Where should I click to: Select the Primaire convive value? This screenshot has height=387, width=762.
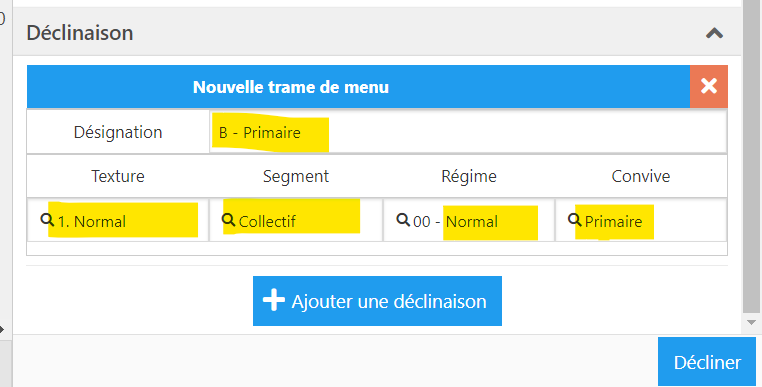[x=613, y=222]
